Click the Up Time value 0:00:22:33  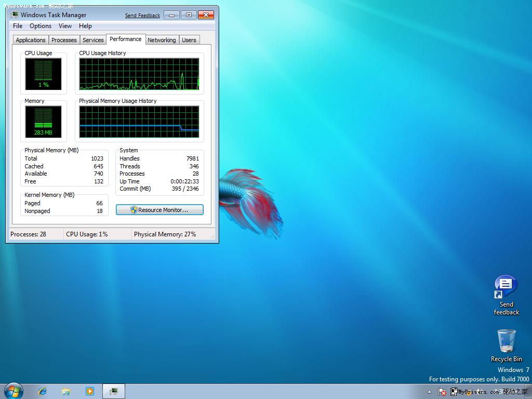coord(184,181)
